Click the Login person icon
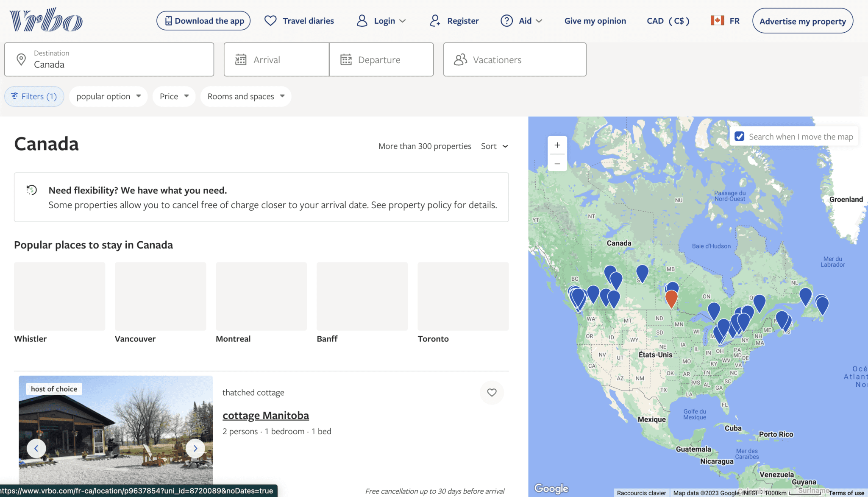The height and width of the screenshot is (497, 868). (x=362, y=21)
